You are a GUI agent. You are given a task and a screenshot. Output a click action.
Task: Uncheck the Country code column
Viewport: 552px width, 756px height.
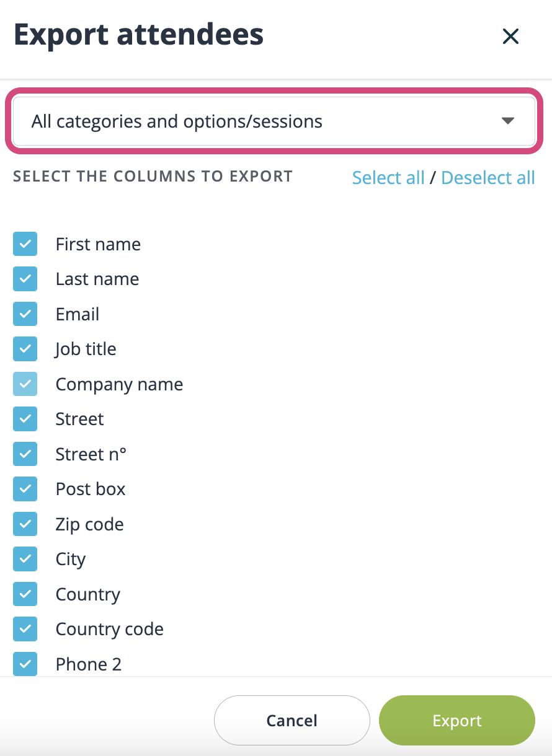25,629
